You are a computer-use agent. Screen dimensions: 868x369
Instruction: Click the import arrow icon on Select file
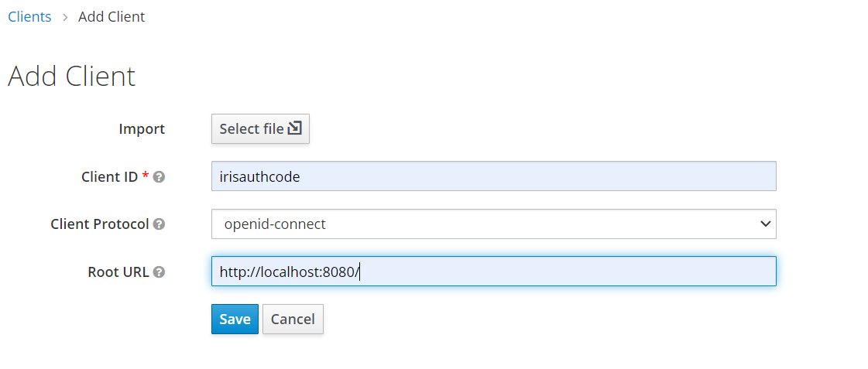click(x=294, y=128)
